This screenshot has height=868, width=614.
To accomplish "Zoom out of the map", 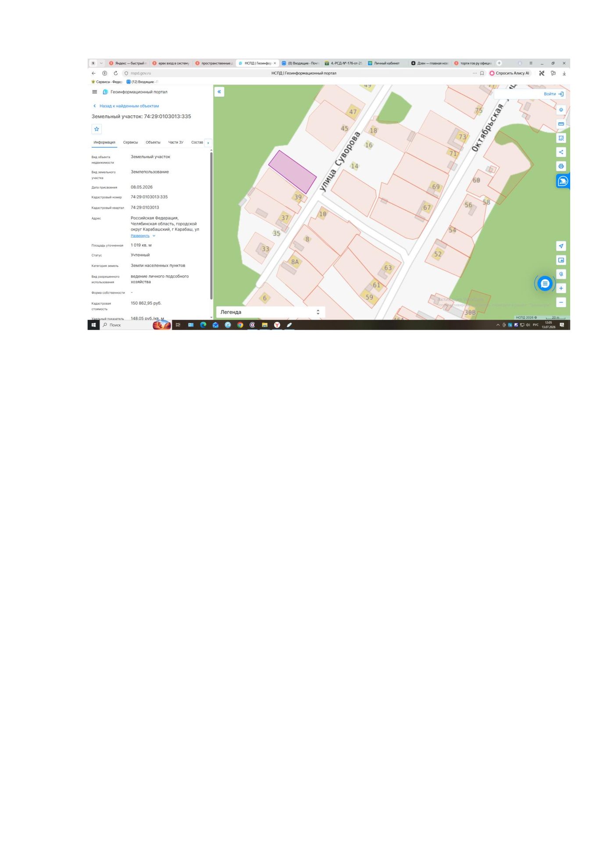I will click(x=560, y=302).
